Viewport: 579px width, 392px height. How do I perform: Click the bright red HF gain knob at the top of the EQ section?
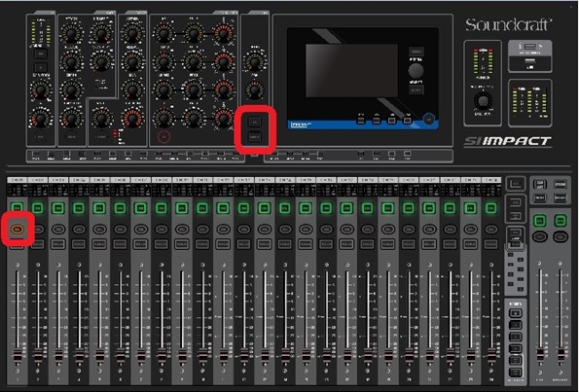coord(223,33)
